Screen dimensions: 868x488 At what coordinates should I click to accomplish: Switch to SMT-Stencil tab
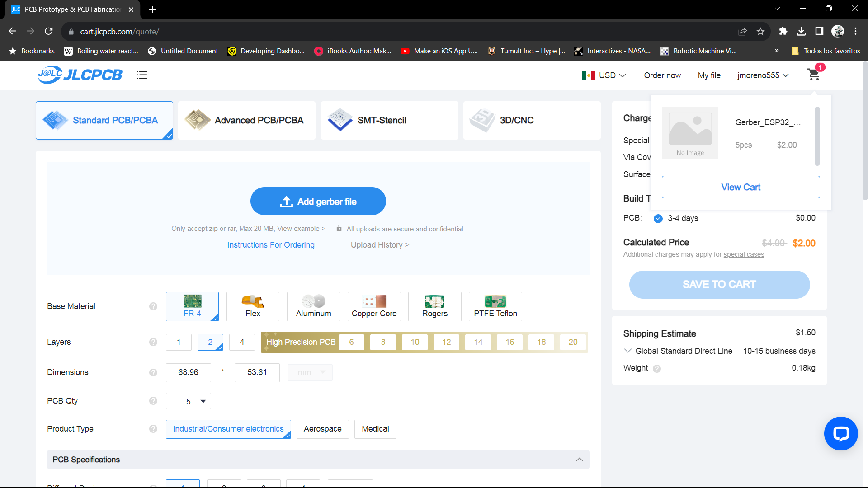coord(389,120)
